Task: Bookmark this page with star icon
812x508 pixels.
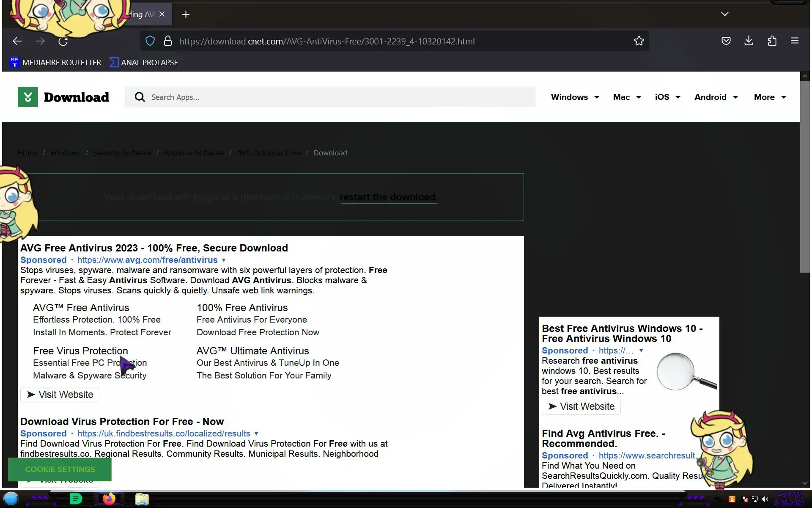Action: (639, 41)
